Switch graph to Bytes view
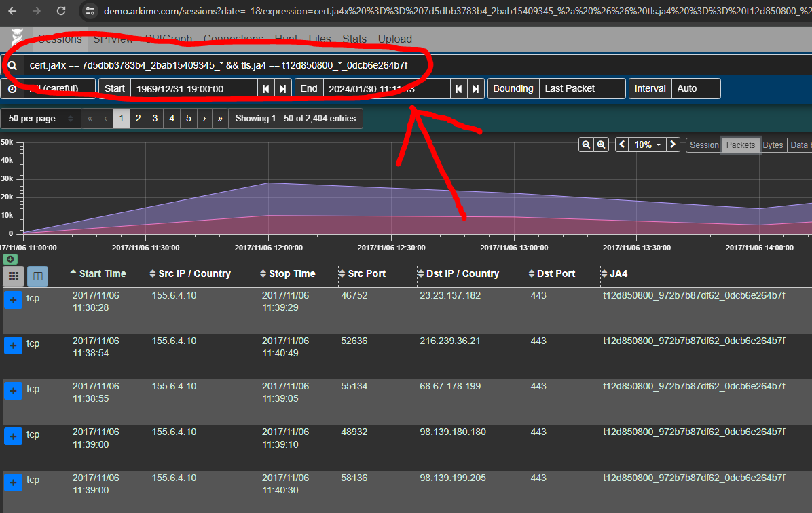Viewport: 812px width, 513px height. (773, 145)
